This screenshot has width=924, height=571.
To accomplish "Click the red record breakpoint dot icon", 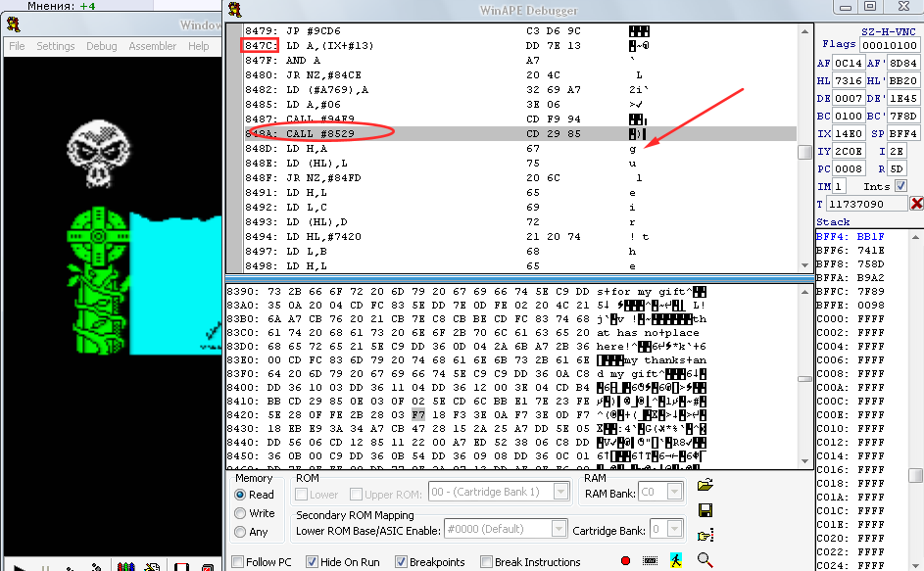I will point(625,561).
